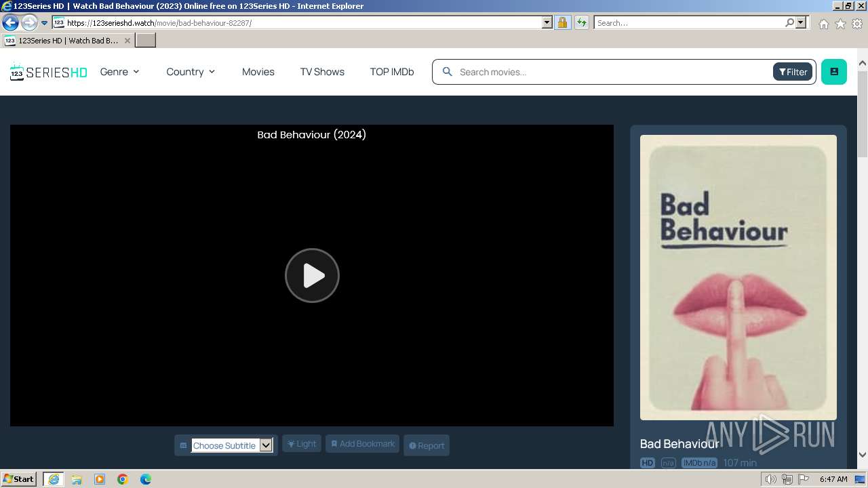Screen dimensions: 868x488
Task: Click the Show desktop button
Action: pyautogui.click(x=861, y=479)
